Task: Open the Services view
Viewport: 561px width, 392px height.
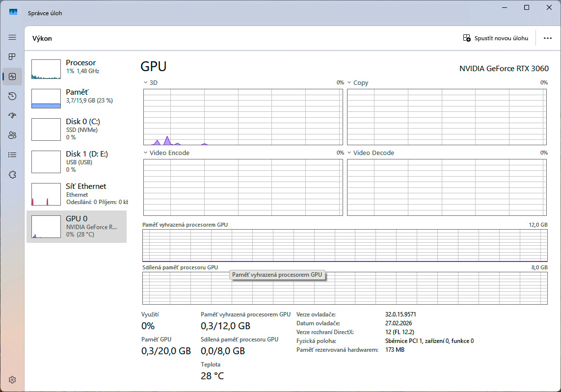Action: pos(12,174)
